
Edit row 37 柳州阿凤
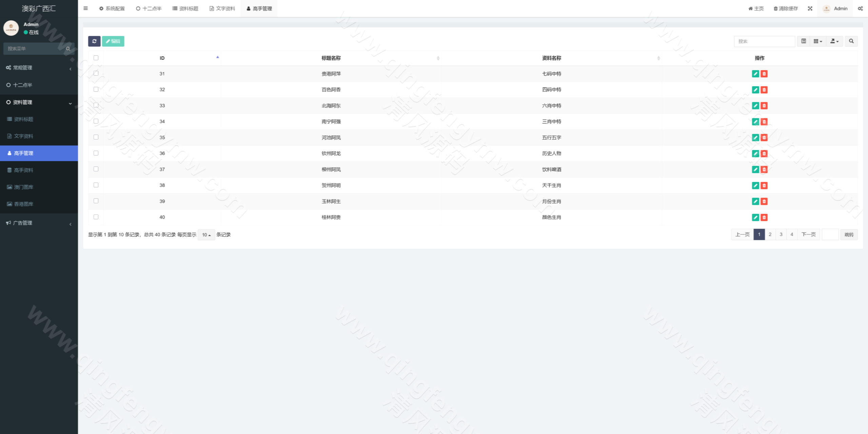(755, 169)
